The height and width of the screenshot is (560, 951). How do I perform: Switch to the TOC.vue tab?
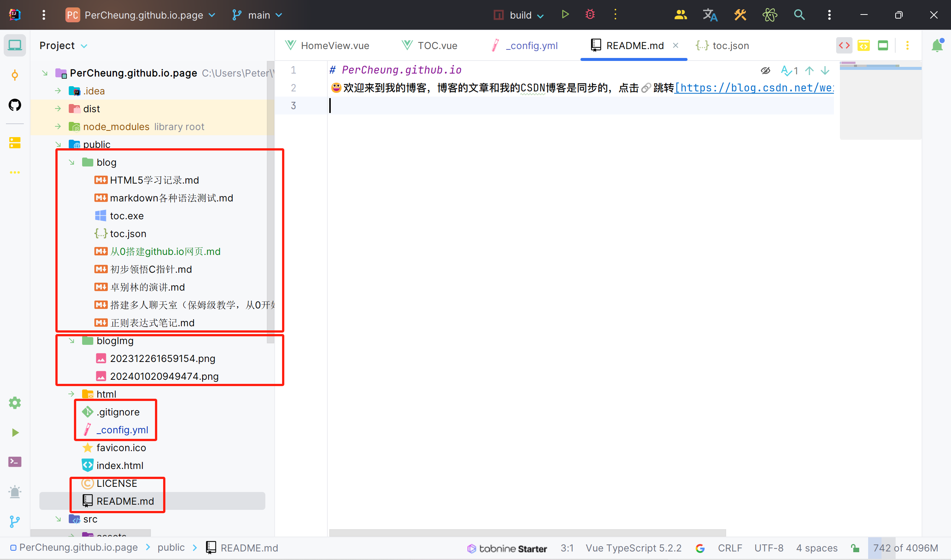[430, 45]
